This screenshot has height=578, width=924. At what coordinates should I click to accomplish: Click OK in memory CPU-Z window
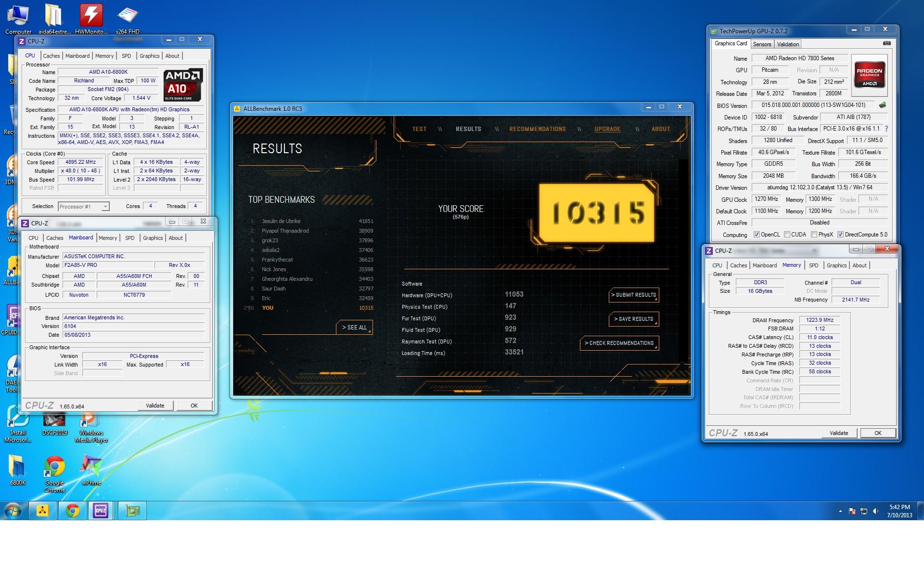point(878,433)
